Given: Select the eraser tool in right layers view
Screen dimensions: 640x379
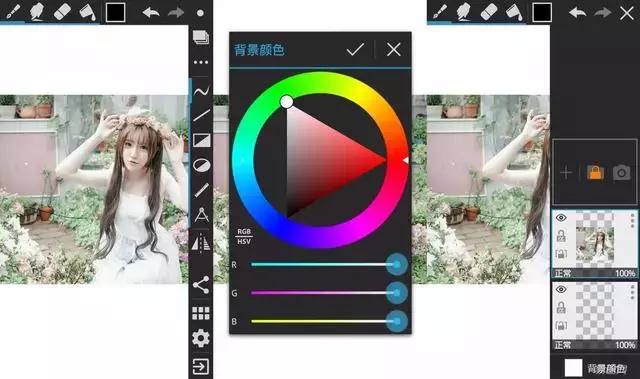Looking at the screenshot, I should tap(489, 12).
